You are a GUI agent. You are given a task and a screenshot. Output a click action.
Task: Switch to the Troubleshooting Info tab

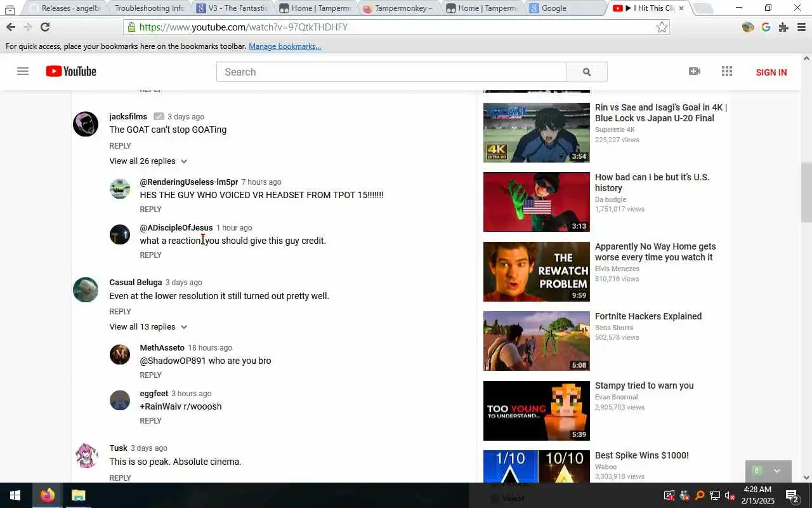[148, 8]
